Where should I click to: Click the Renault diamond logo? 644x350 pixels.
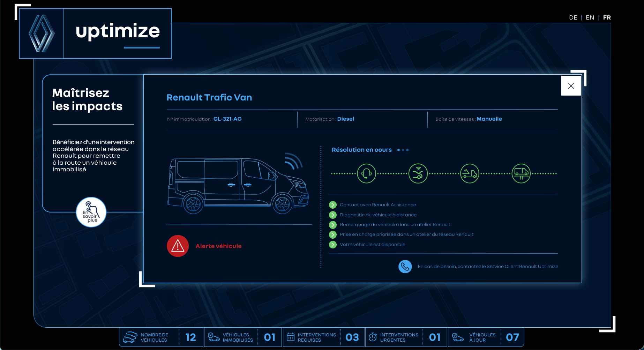(x=42, y=33)
